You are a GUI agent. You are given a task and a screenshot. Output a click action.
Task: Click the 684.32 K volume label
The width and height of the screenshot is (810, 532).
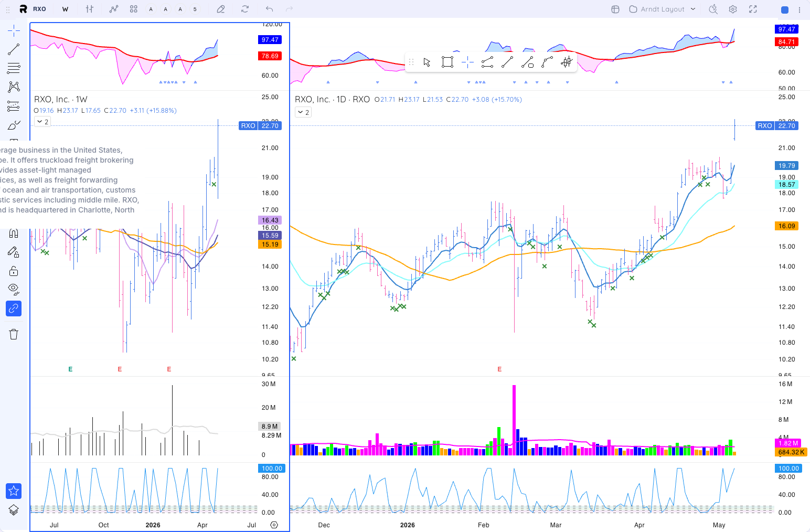[792, 452]
